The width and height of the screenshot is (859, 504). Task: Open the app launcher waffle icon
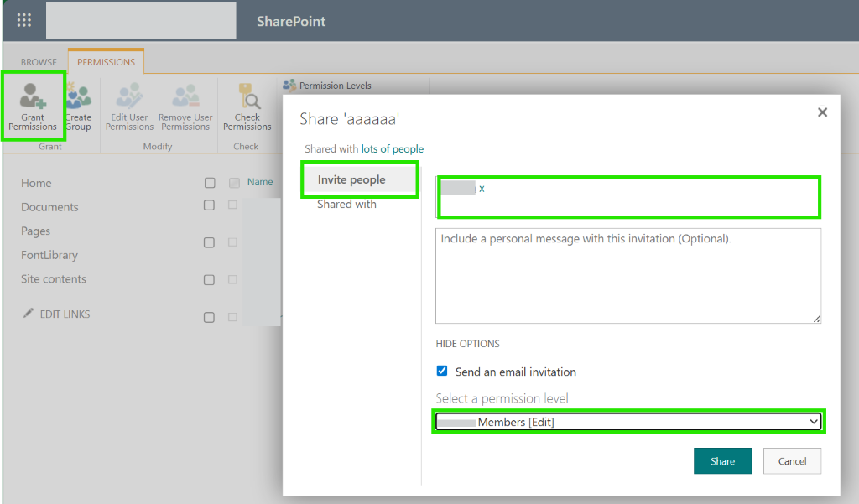coord(24,21)
